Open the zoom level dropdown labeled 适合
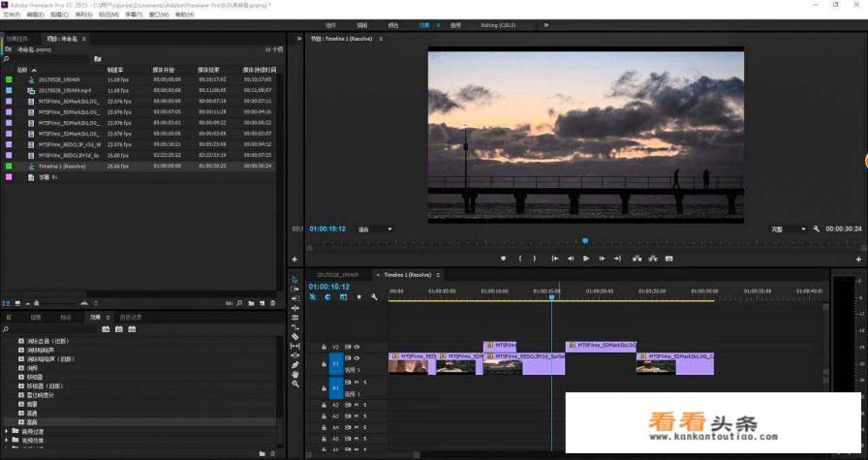The image size is (868, 460). [374, 230]
